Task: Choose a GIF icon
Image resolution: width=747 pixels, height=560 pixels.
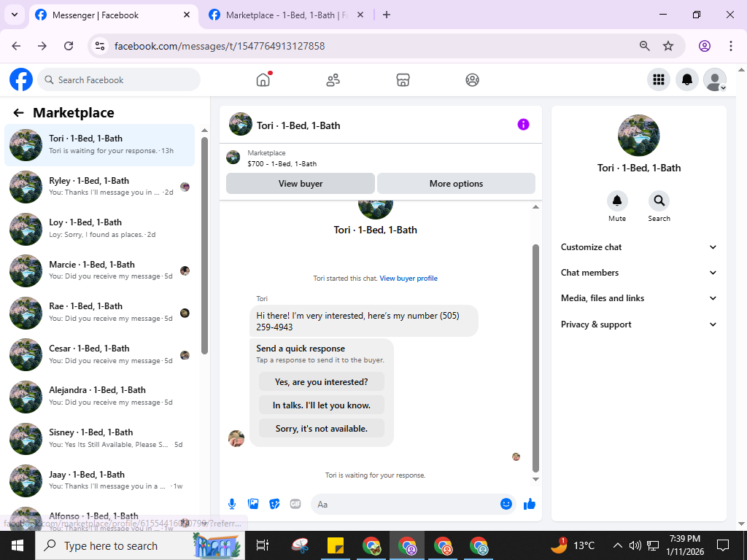Action: (x=295, y=504)
